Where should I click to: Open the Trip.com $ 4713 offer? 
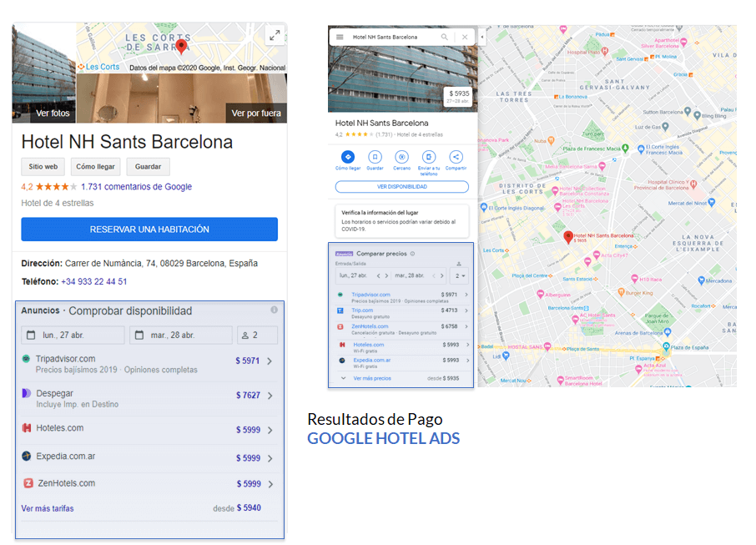point(402,313)
